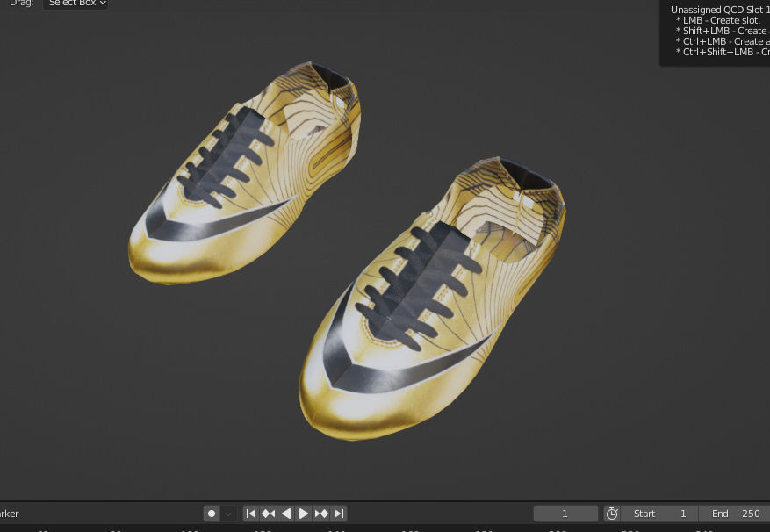Play animation in reverse

[x=286, y=514]
